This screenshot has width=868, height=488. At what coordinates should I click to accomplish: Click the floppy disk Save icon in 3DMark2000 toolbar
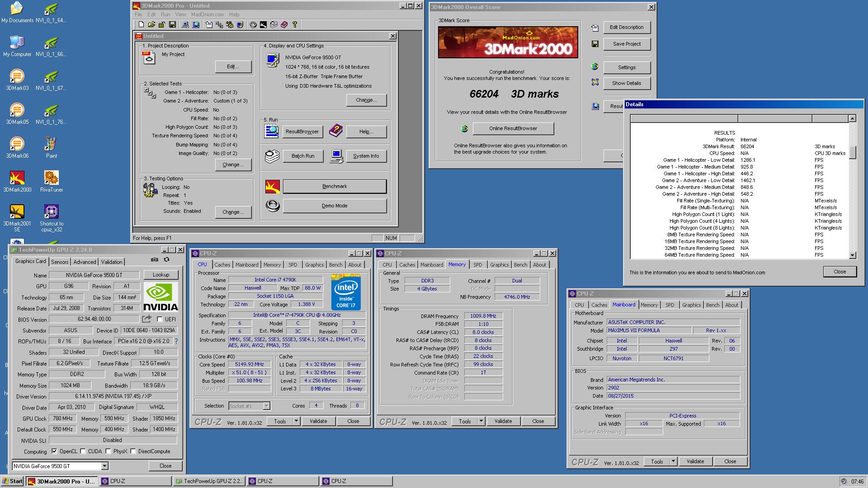(x=172, y=24)
